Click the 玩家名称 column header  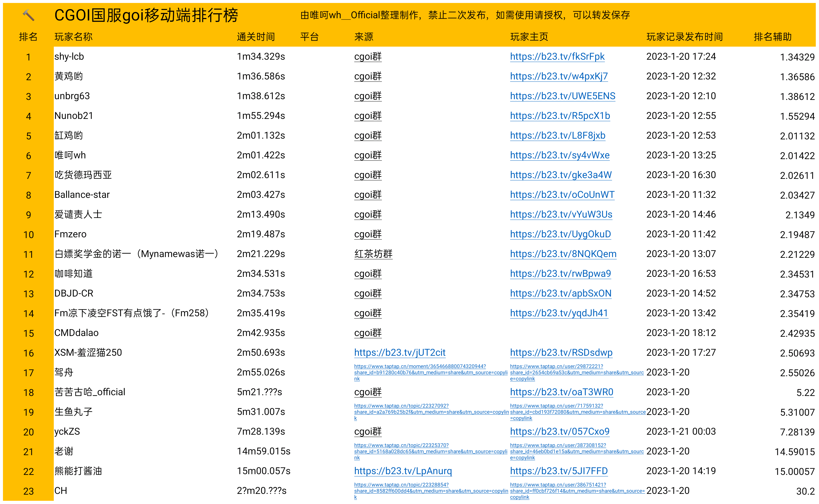coord(73,37)
